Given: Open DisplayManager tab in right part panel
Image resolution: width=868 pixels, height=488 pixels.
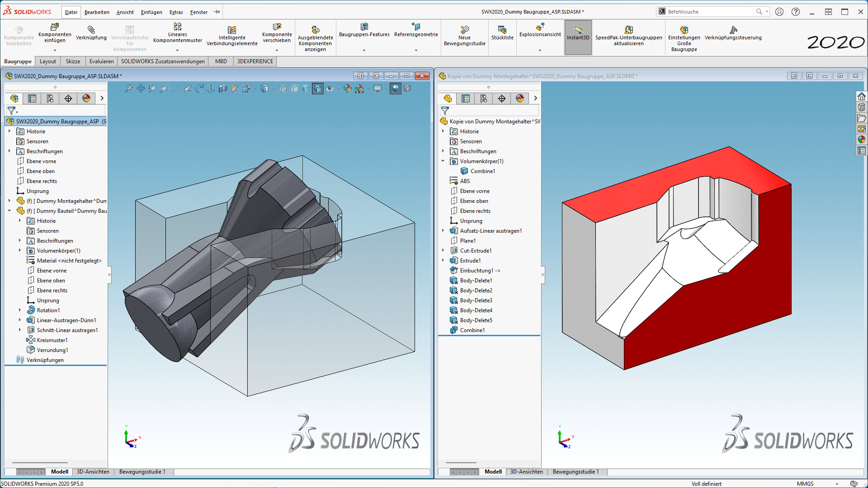Looking at the screenshot, I should (520, 99).
